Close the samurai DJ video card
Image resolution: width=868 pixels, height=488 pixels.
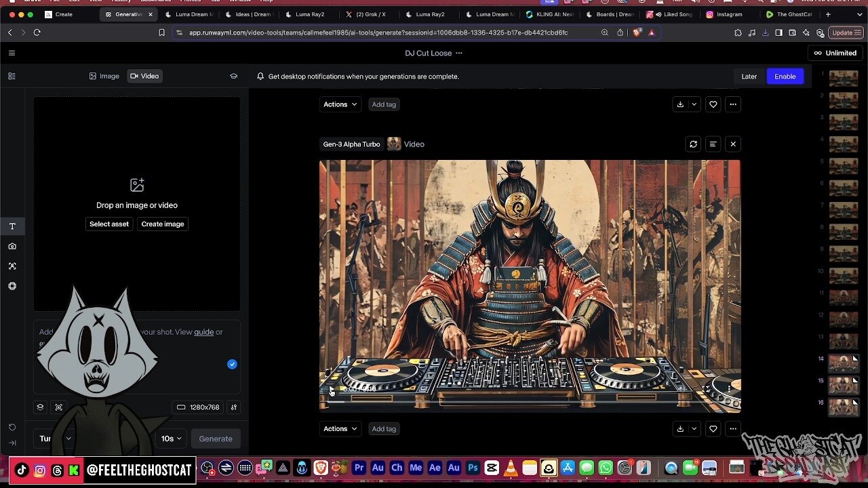click(733, 144)
